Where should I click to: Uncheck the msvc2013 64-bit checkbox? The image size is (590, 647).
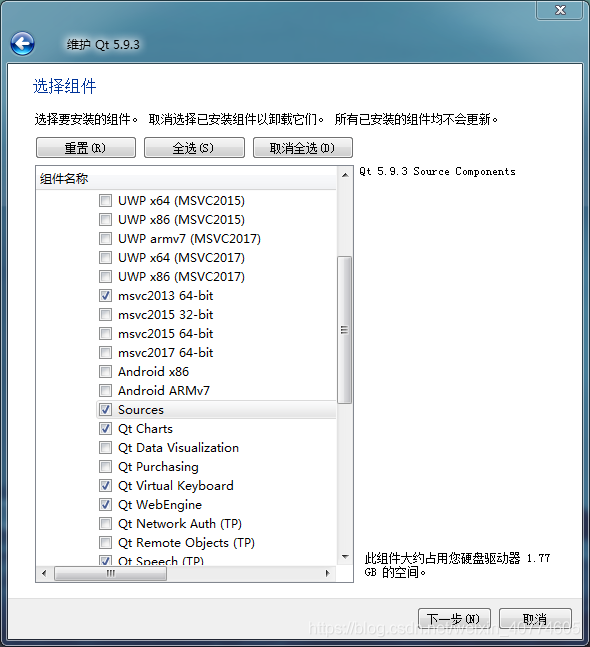(x=106, y=296)
